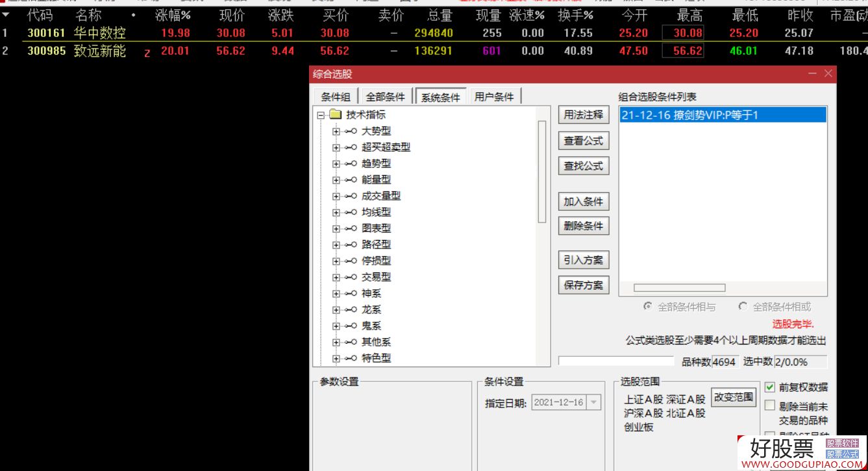Sort by the 代码 column header
This screenshot has width=868, height=471.
tap(40, 15)
